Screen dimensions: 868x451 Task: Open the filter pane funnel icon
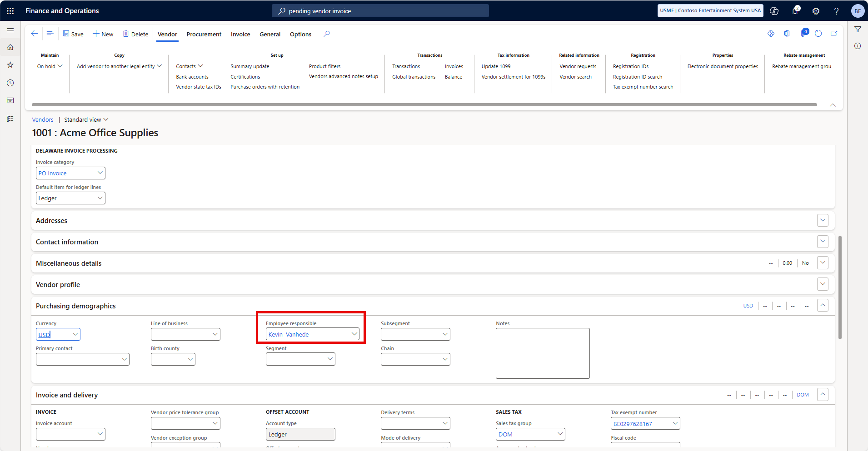858,30
